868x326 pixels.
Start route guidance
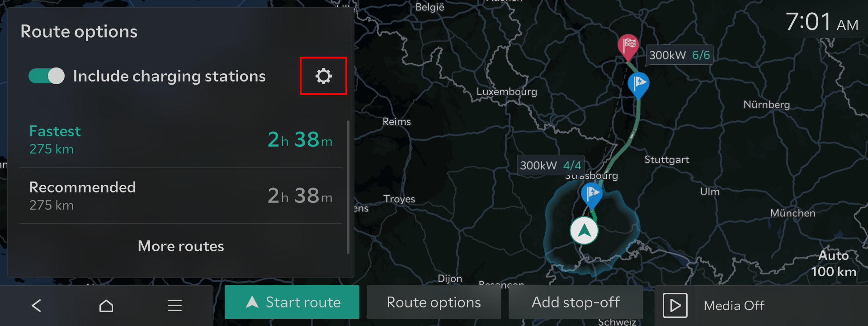292,302
